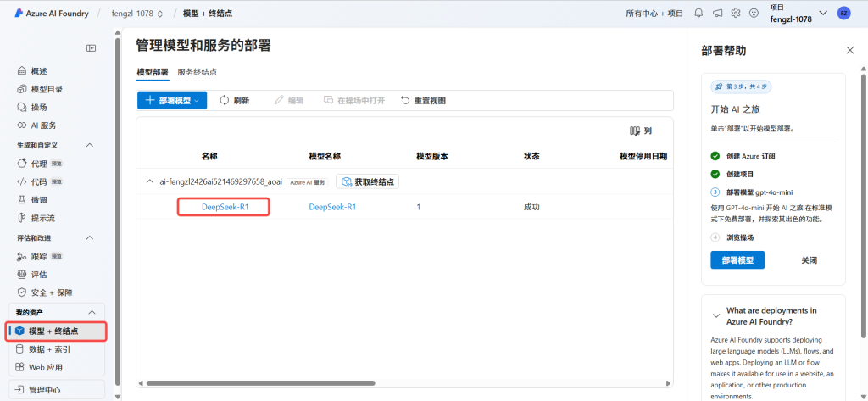Open 代理 agents preview page
Viewport: 868px width, 401px height.
41,164
